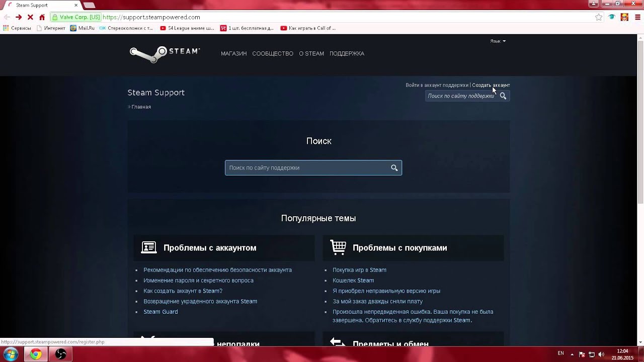The image size is (644, 362).
Task: Open the Сервисы apps bookmark
Action: click(17, 28)
